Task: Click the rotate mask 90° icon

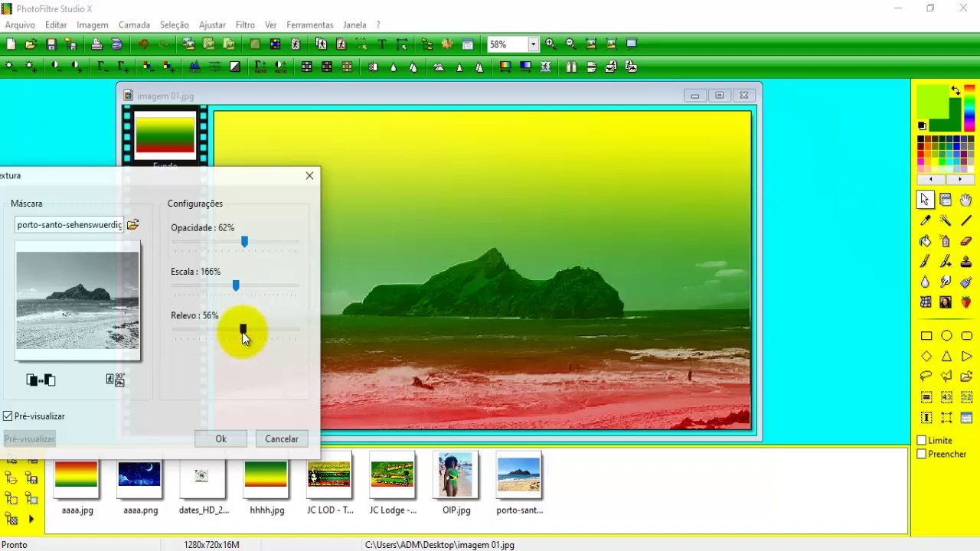Action: [116, 380]
